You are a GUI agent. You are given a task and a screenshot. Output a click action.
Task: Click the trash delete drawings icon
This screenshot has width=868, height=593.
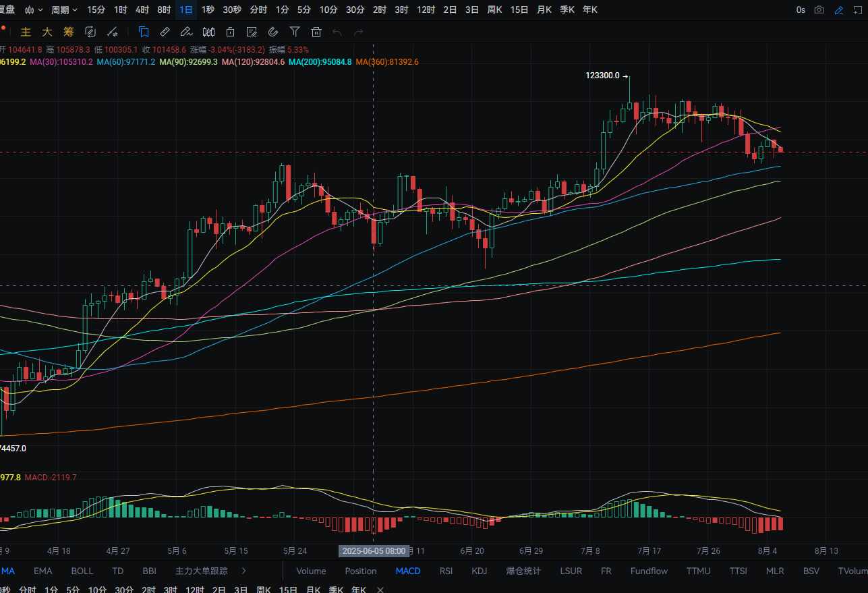point(316,32)
